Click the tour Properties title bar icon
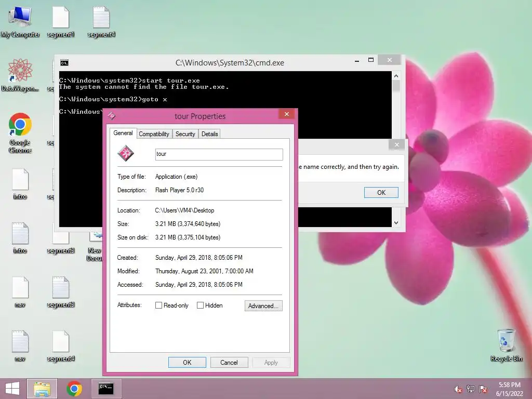 112,116
